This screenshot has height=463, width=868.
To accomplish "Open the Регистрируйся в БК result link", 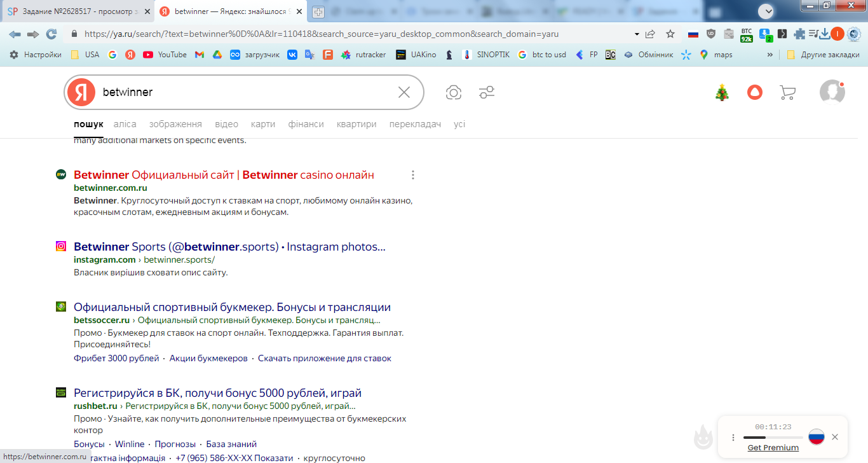I will pyautogui.click(x=217, y=393).
